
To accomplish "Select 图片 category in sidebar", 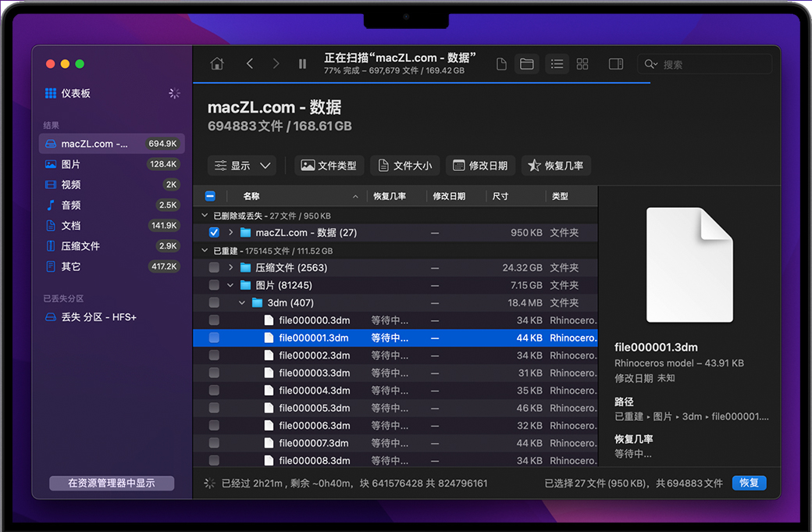I will pos(71,165).
